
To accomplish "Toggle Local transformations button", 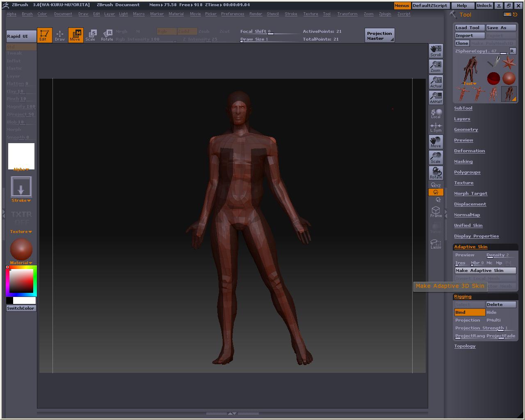I will (436, 114).
